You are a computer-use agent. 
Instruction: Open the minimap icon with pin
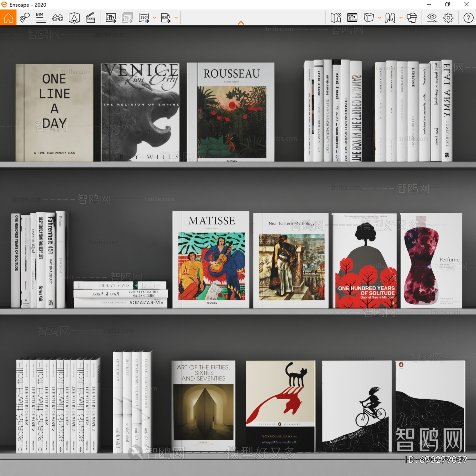pos(336,18)
